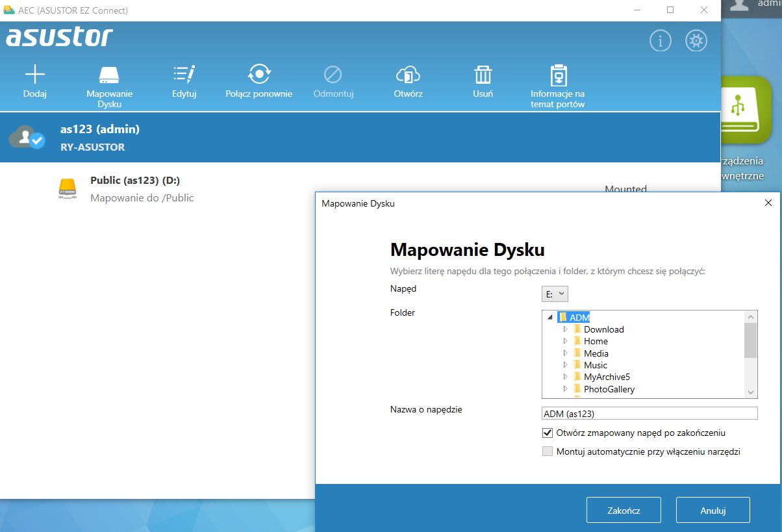Select the MyArchive5 folder
Image resolution: width=782 pixels, height=532 pixels.
(x=607, y=377)
